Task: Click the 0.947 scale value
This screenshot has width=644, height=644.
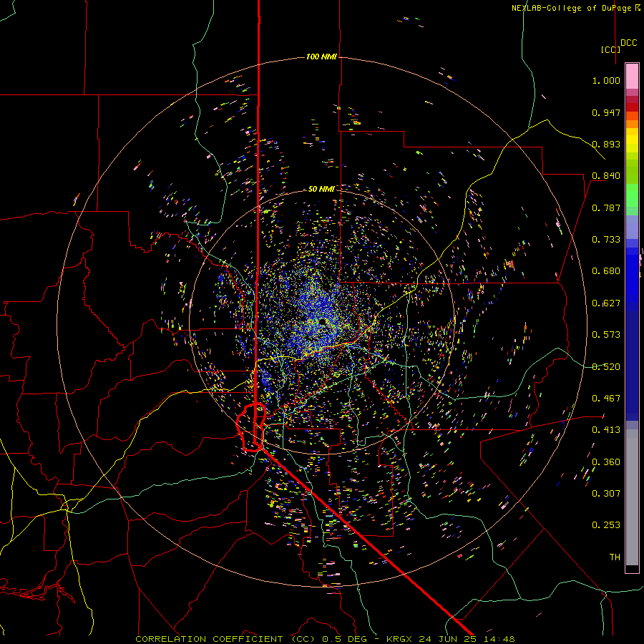Action: click(x=606, y=112)
